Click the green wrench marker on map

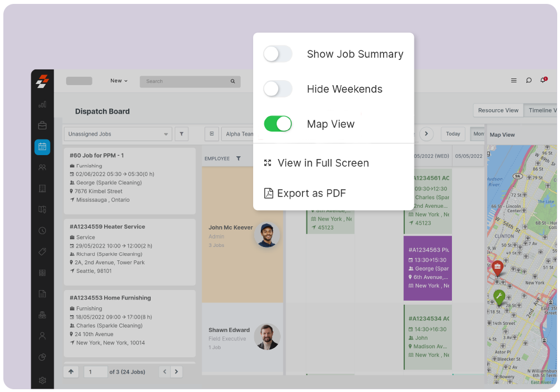[x=499, y=297]
